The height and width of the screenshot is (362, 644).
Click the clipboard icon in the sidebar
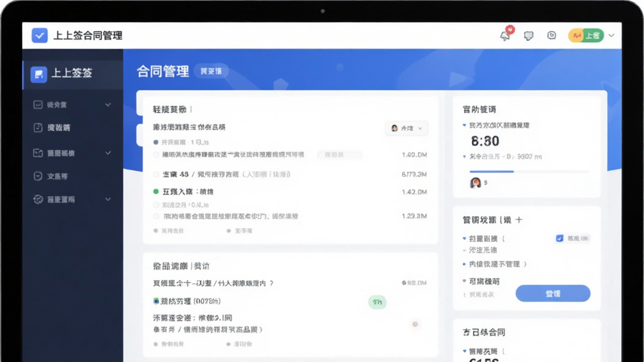[38, 128]
